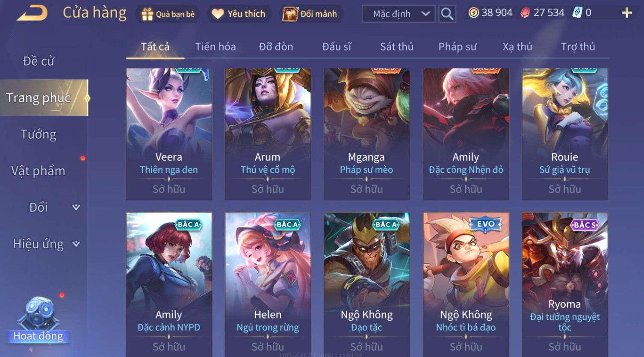
Task: Go to the Tướng sidebar section
Action: click(x=38, y=134)
